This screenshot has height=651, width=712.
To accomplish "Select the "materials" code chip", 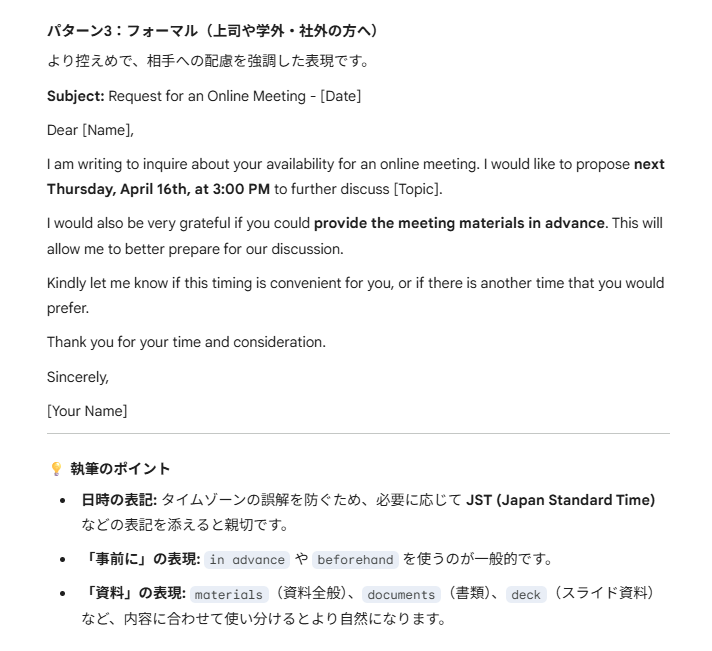I will coord(228,595).
